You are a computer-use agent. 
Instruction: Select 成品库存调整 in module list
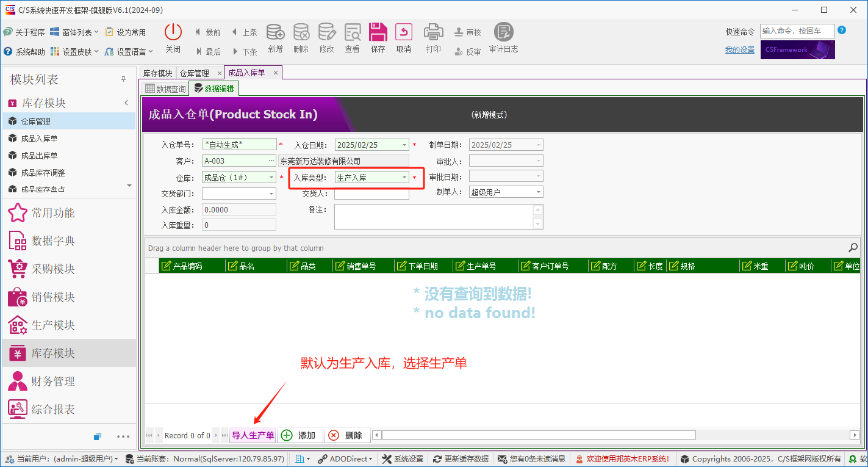[x=69, y=172]
